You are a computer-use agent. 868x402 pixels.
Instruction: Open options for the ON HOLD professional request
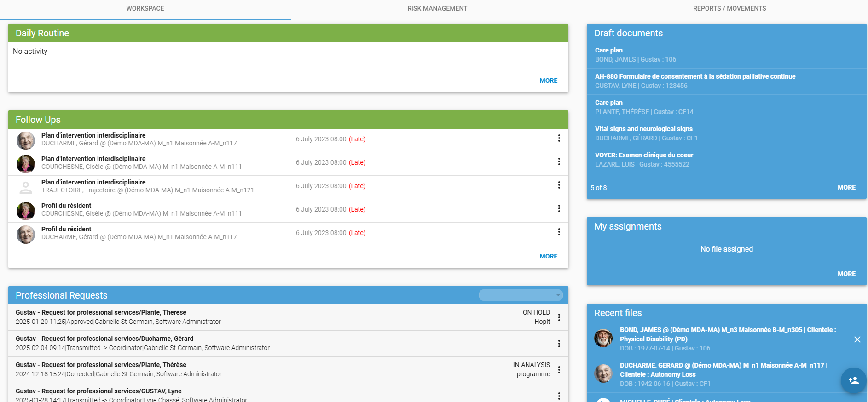559,317
